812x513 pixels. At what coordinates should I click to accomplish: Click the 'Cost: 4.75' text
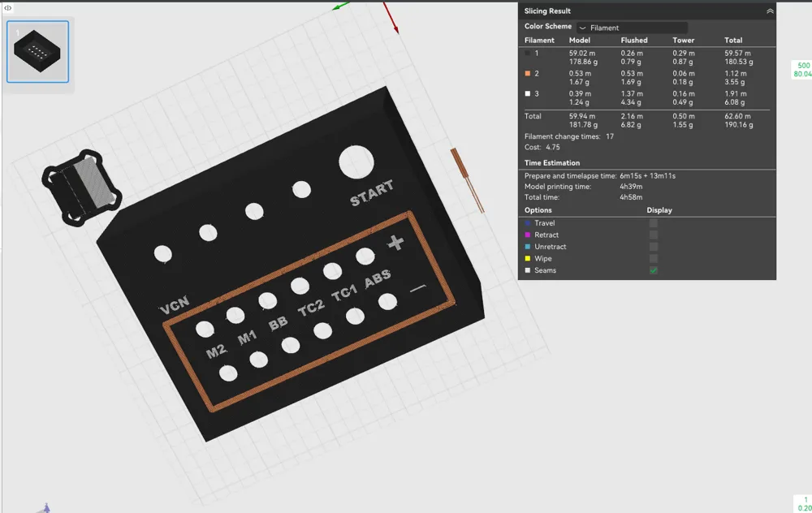pos(542,148)
